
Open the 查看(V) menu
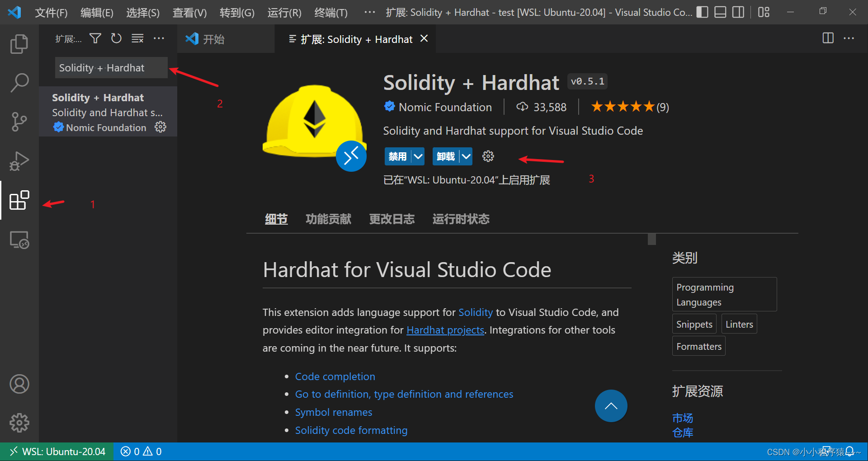tap(189, 12)
